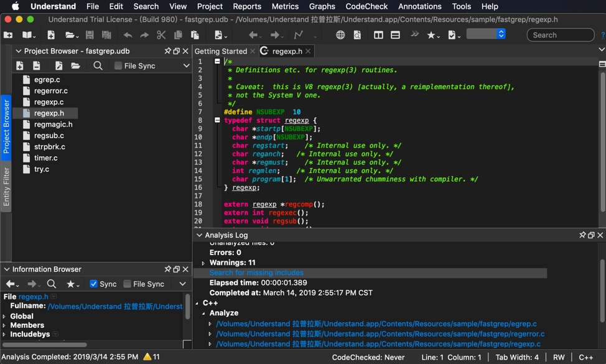The width and height of the screenshot is (606, 364).
Task: Click the favorites star icon in main toolbar
Action: pyautogui.click(x=431, y=35)
